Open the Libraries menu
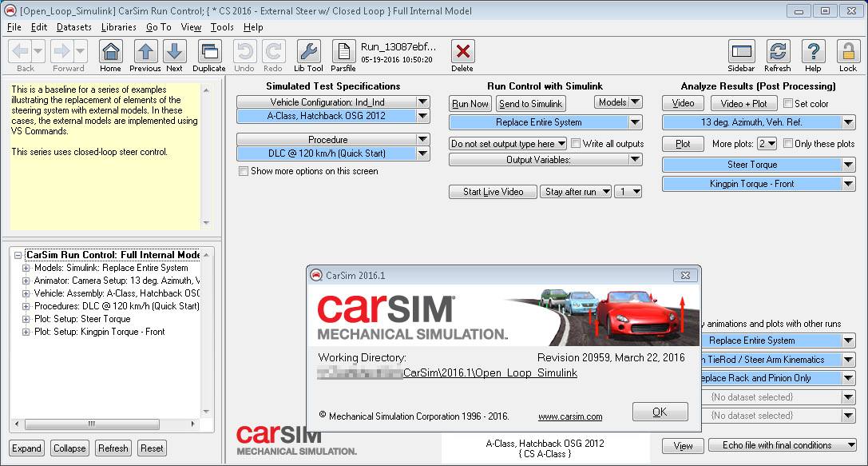The image size is (868, 466). point(118,27)
